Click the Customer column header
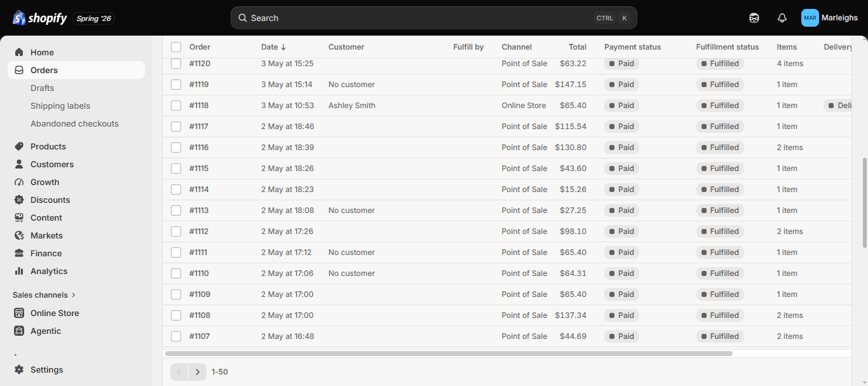 point(346,47)
